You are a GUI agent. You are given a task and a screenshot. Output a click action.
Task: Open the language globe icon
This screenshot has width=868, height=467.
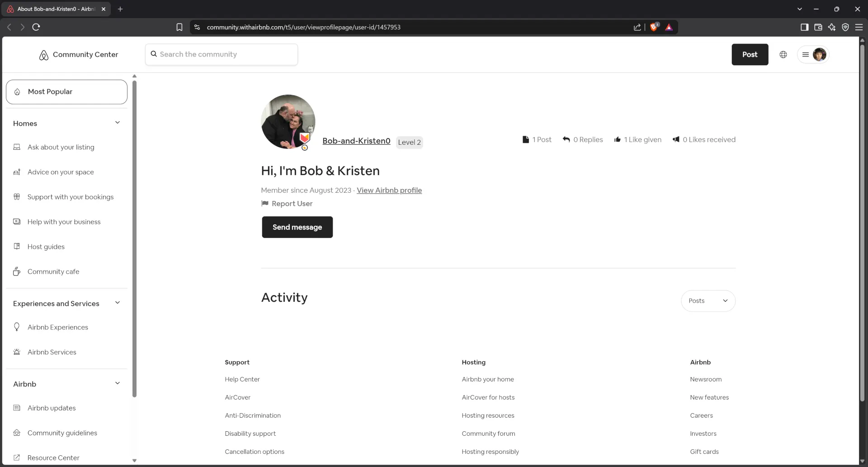click(x=783, y=54)
